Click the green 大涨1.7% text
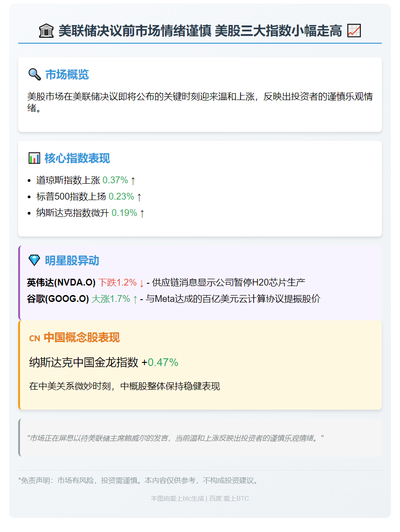This screenshot has height=532, width=400. (x=111, y=299)
